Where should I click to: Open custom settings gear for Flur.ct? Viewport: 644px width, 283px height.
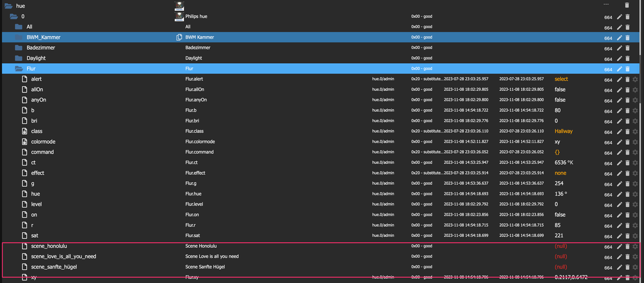(x=635, y=163)
